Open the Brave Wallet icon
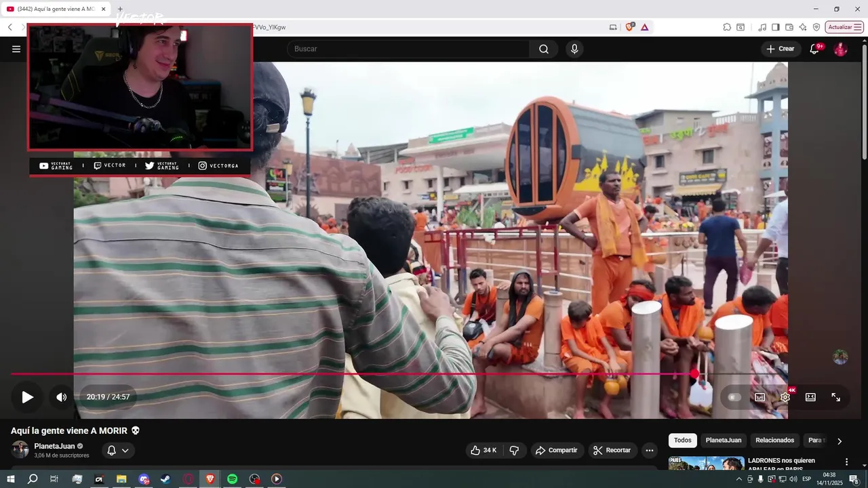The width and height of the screenshot is (868, 488). (789, 27)
